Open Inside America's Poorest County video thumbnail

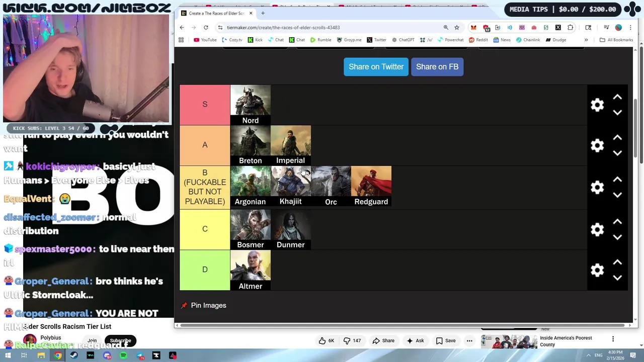click(509, 341)
